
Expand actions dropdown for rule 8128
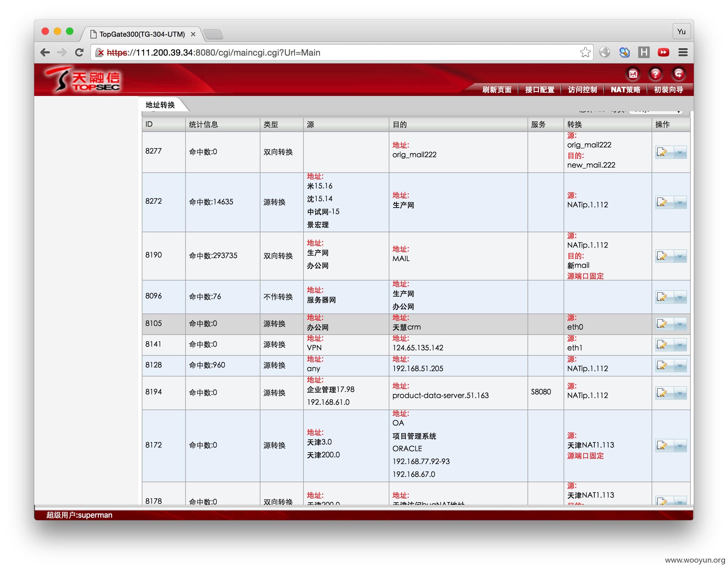pyautogui.click(x=680, y=366)
